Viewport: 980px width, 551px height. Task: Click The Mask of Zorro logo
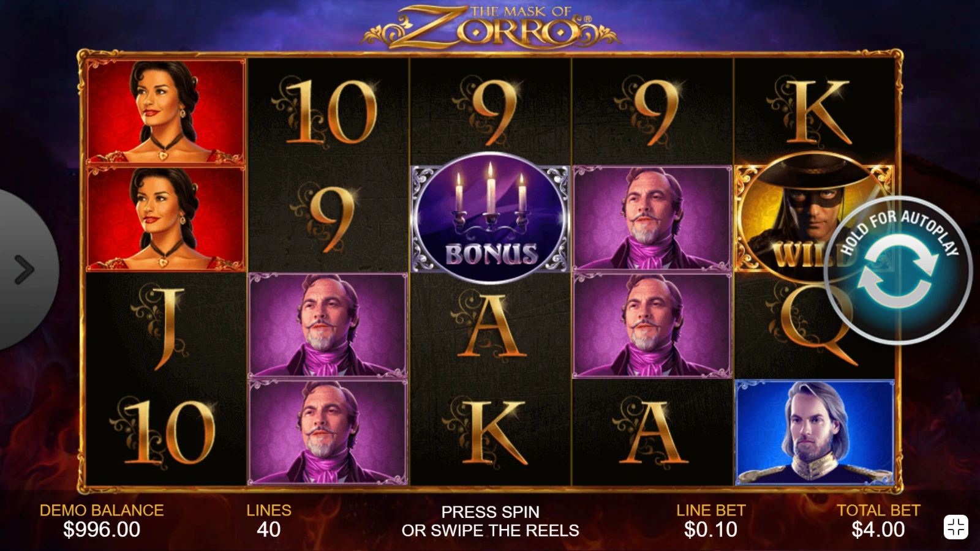click(x=490, y=26)
